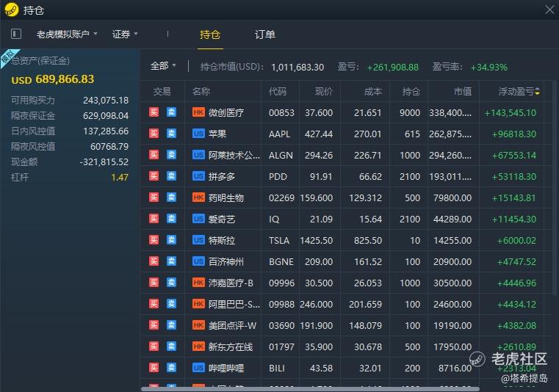Click the buy icon for 微创医疗
This screenshot has width=559, height=392.
pyautogui.click(x=154, y=112)
